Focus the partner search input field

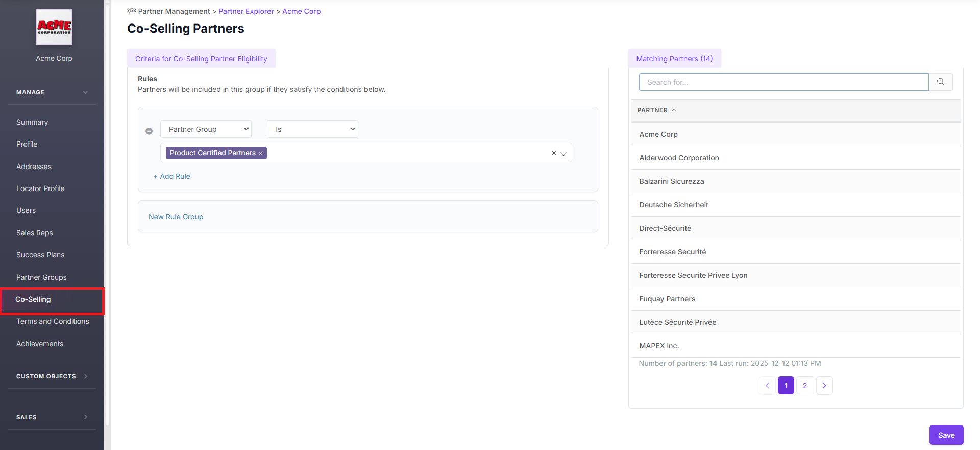click(783, 82)
